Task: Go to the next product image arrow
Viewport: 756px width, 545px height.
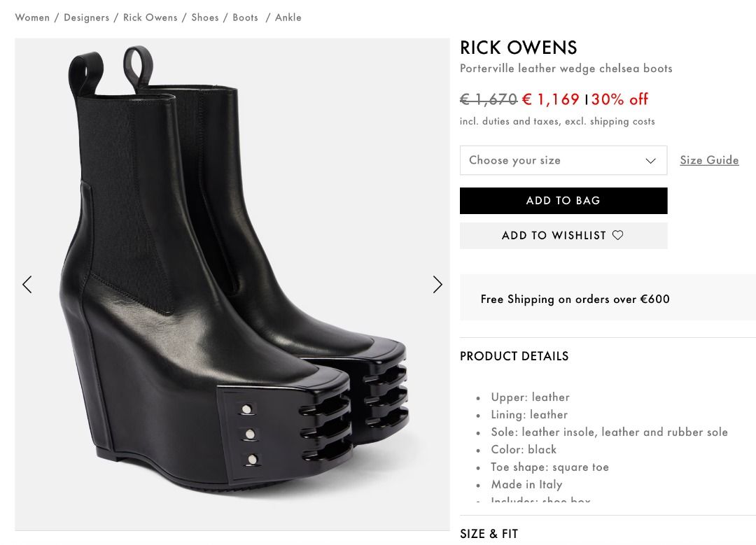Action: tap(437, 284)
